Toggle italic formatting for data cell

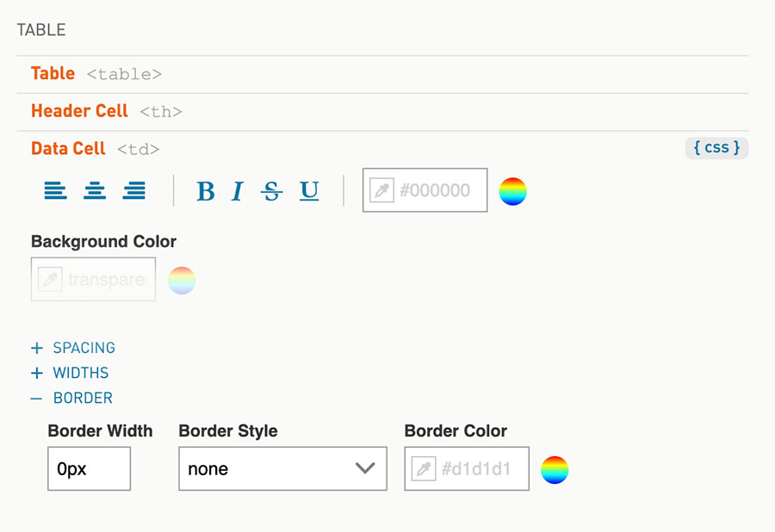238,190
